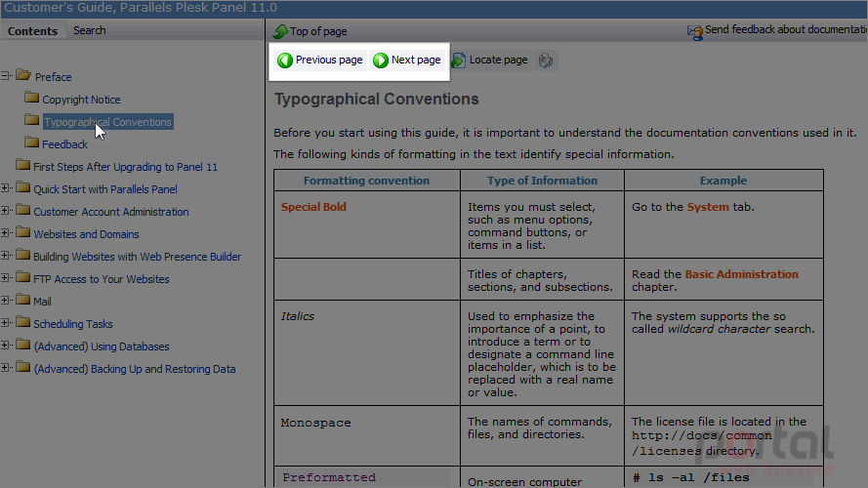Click the Preface open folder icon

pyautogui.click(x=23, y=75)
